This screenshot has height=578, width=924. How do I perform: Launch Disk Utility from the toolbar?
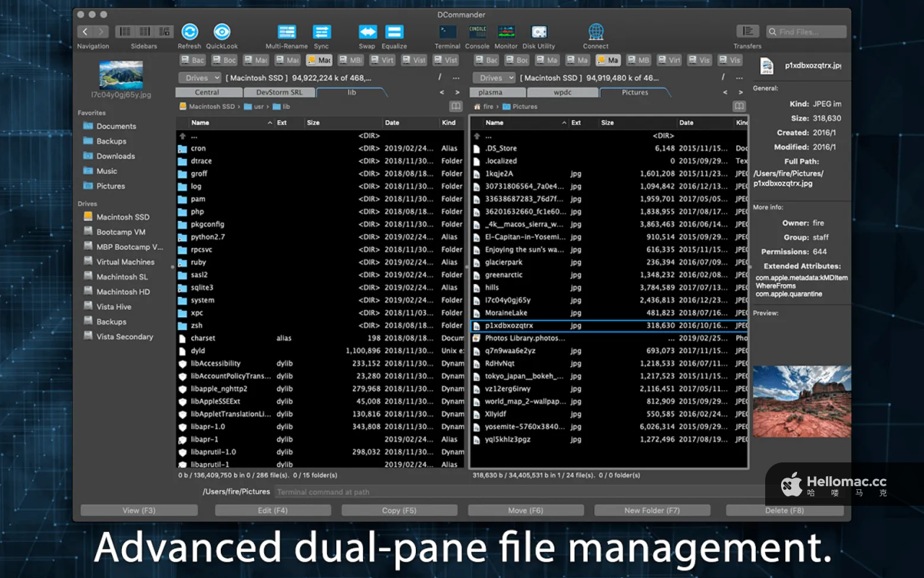tap(539, 32)
